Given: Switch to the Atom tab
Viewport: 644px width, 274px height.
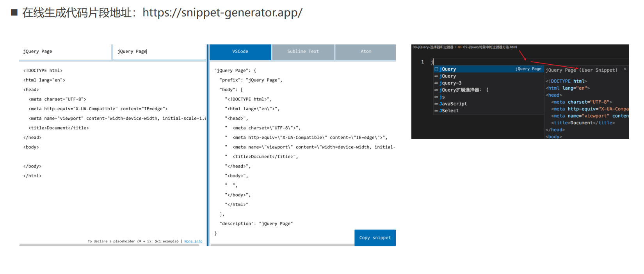Looking at the screenshot, I should 366,52.
